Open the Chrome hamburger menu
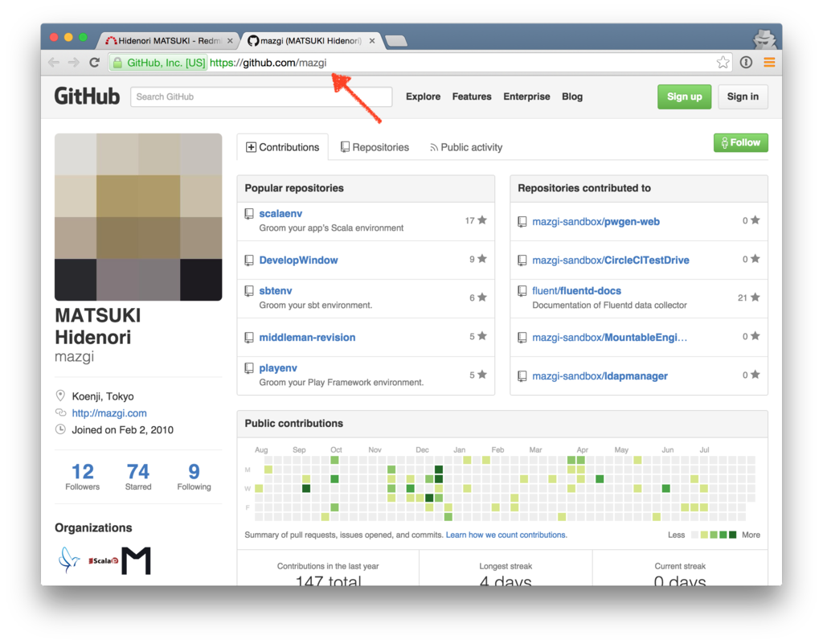The height and width of the screenshot is (644, 823). tap(769, 63)
